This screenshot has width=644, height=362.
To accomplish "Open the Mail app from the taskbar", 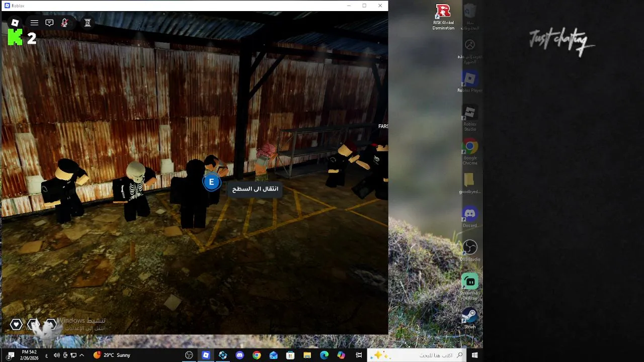I will [273, 355].
